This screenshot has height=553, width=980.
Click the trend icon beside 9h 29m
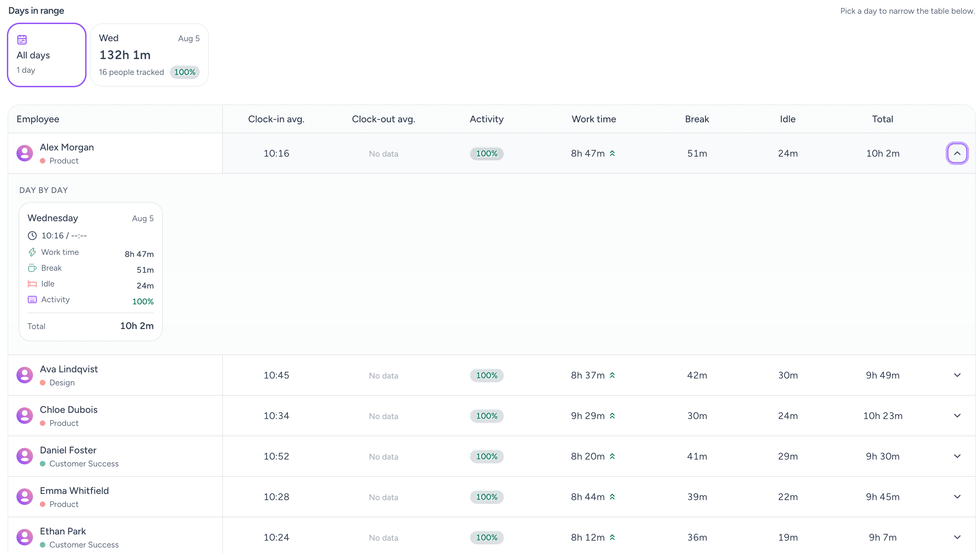click(612, 416)
